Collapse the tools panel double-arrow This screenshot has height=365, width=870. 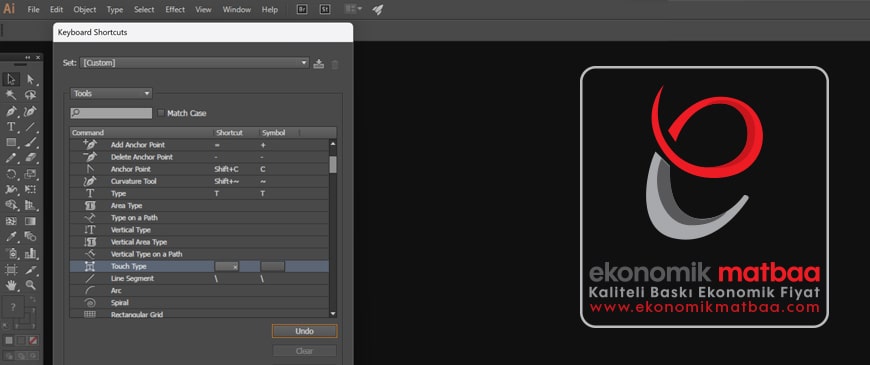(x=28, y=58)
